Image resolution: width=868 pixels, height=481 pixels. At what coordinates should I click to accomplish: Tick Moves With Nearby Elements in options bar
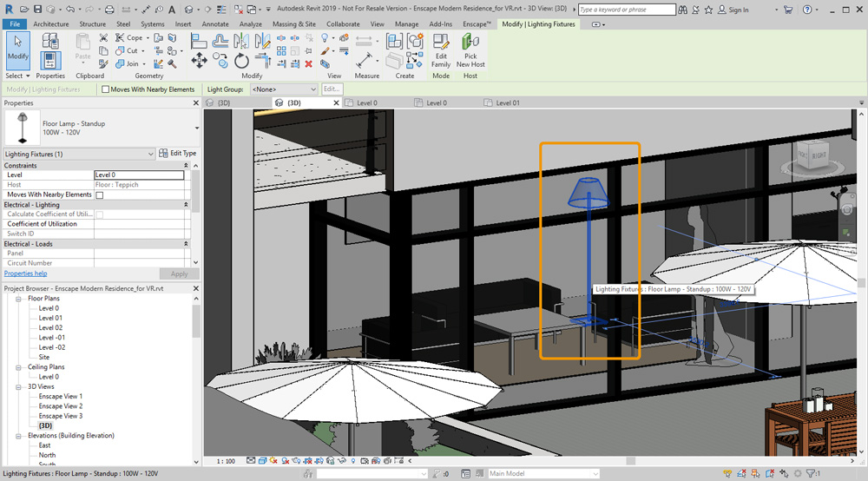105,89
